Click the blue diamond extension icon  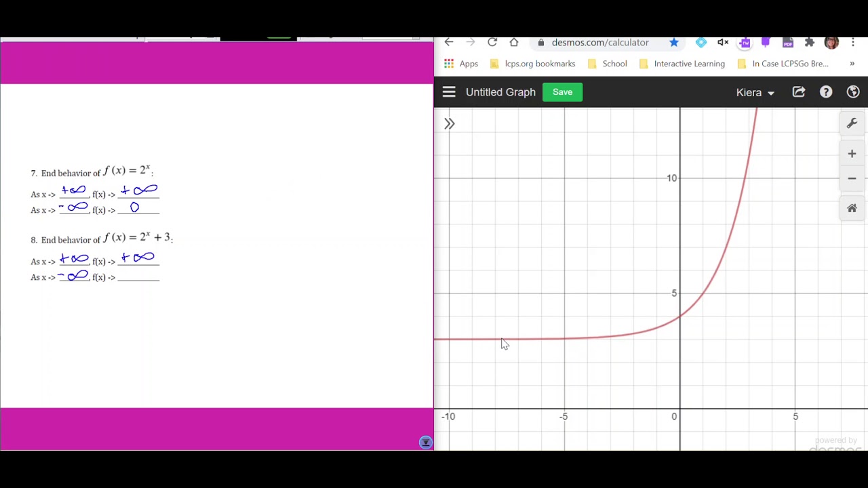tap(701, 43)
